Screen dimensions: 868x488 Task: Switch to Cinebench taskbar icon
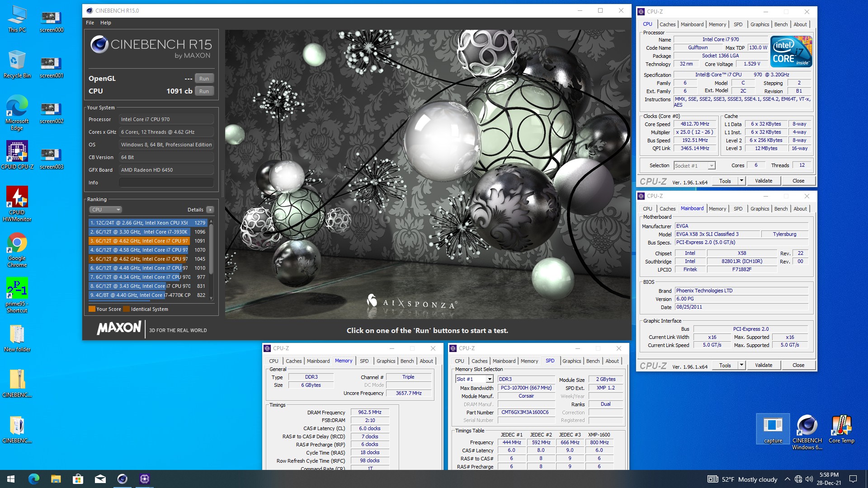122,479
